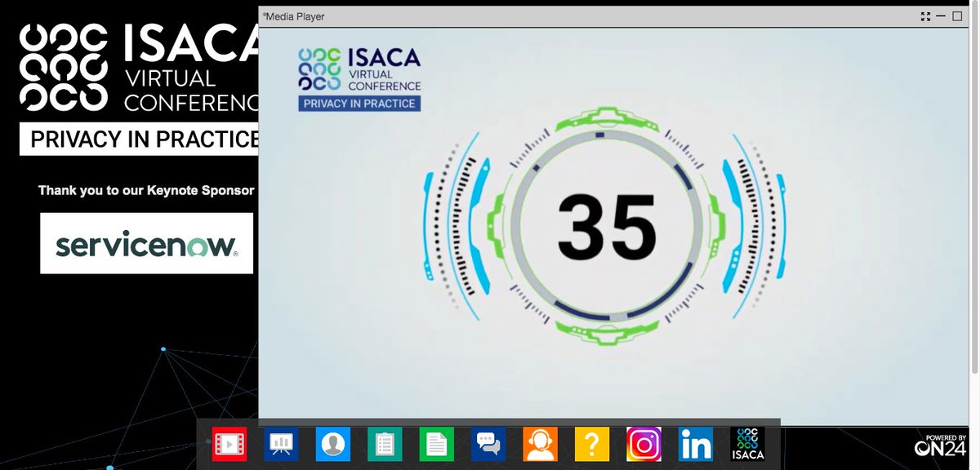Open the Instagram icon in the dock
Screen dimensions: 980x470
[644, 443]
